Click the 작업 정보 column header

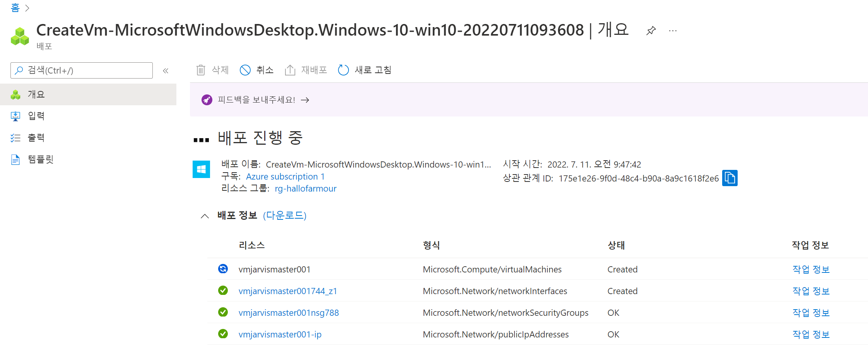click(810, 245)
